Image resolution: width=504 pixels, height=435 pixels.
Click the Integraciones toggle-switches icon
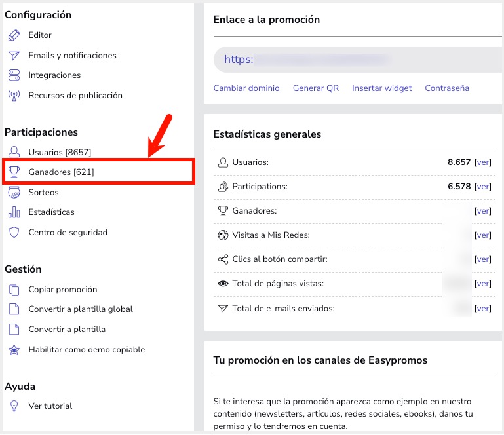[14, 75]
